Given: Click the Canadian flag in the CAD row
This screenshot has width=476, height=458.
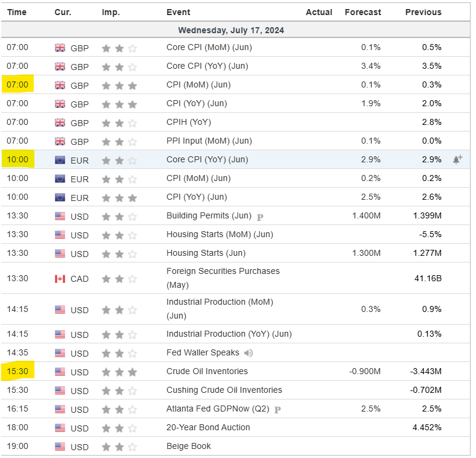Looking at the screenshot, I should coord(60,279).
